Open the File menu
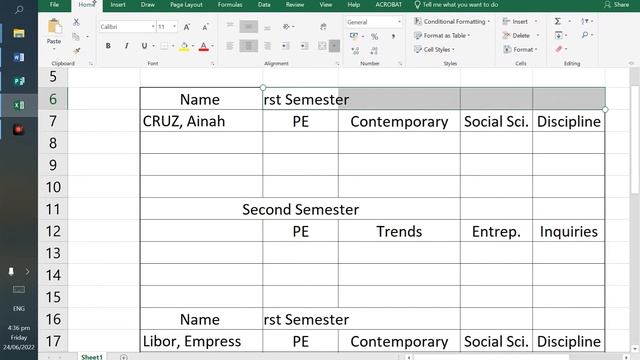The image size is (640, 360). pyautogui.click(x=54, y=4)
